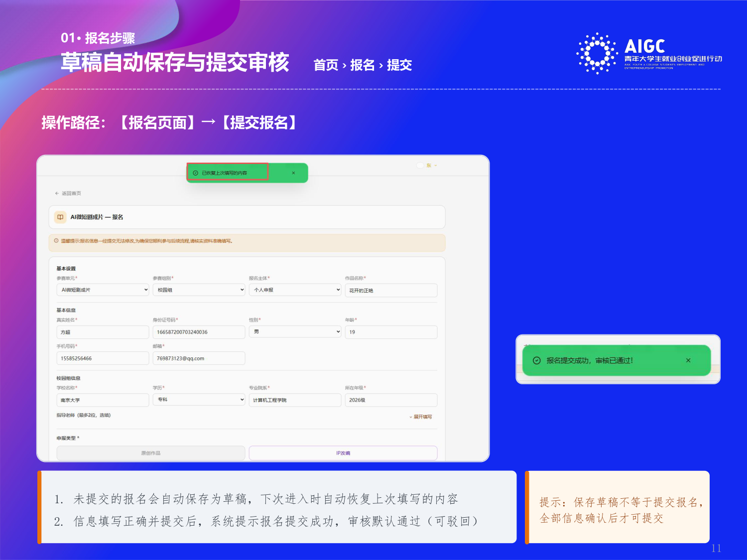The image size is (747, 560).
Task: Click the 年龄 field containing 19
Action: point(391,332)
